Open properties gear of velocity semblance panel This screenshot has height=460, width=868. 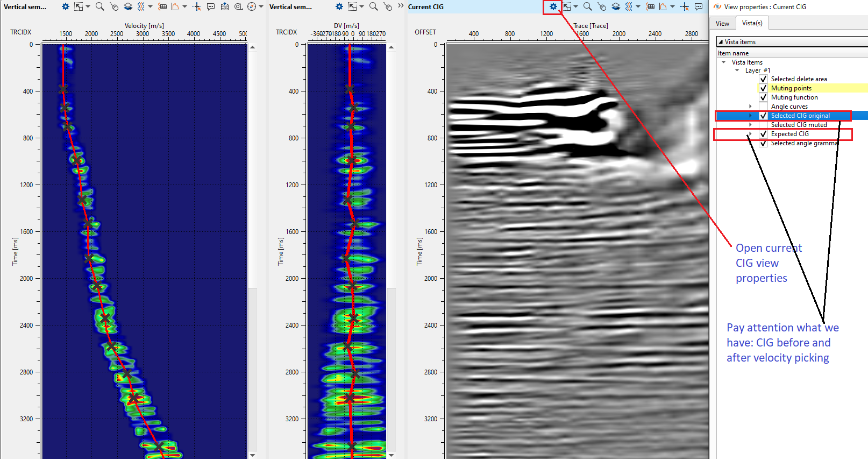click(x=65, y=6)
